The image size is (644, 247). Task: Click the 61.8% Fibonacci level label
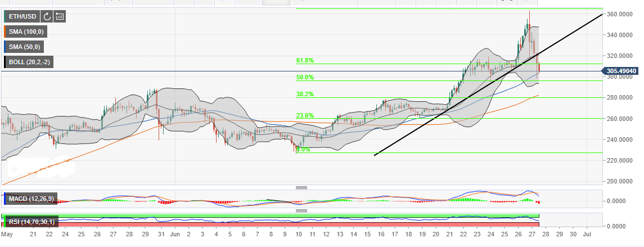(x=305, y=60)
